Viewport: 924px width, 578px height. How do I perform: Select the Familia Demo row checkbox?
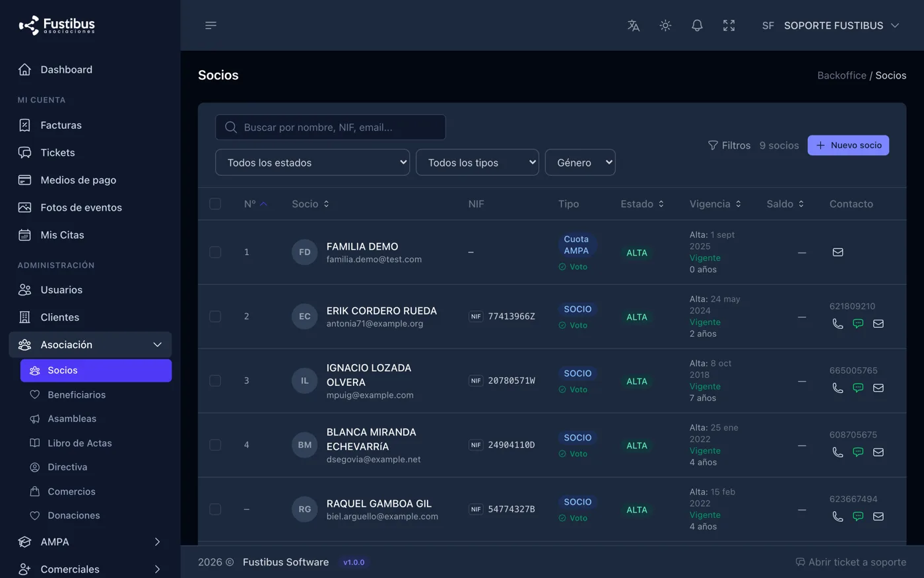tap(215, 252)
